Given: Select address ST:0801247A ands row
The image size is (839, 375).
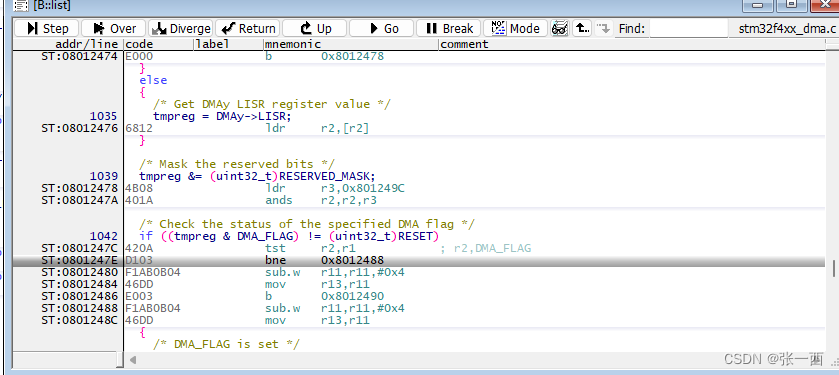Looking at the screenshot, I should click(x=419, y=200).
